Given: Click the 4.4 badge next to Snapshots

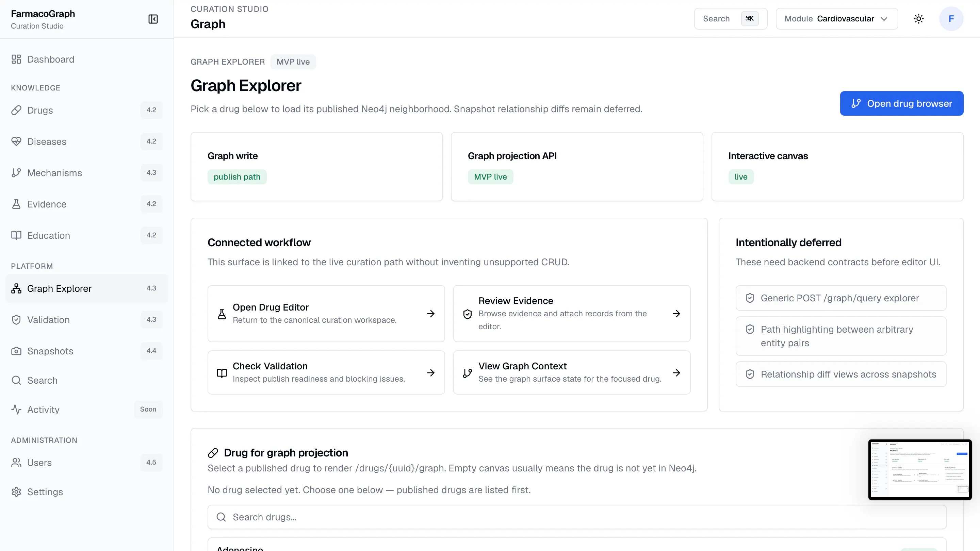Looking at the screenshot, I should pyautogui.click(x=151, y=351).
